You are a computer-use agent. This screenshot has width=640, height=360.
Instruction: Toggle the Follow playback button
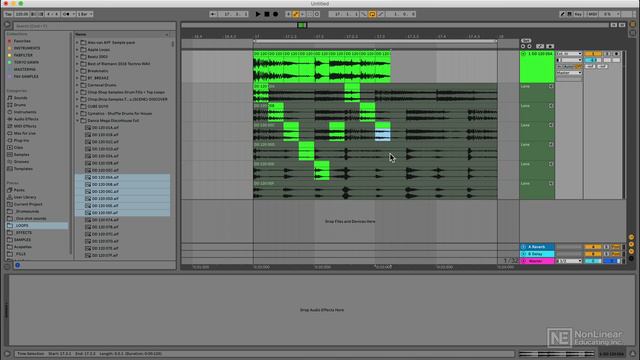(213, 14)
